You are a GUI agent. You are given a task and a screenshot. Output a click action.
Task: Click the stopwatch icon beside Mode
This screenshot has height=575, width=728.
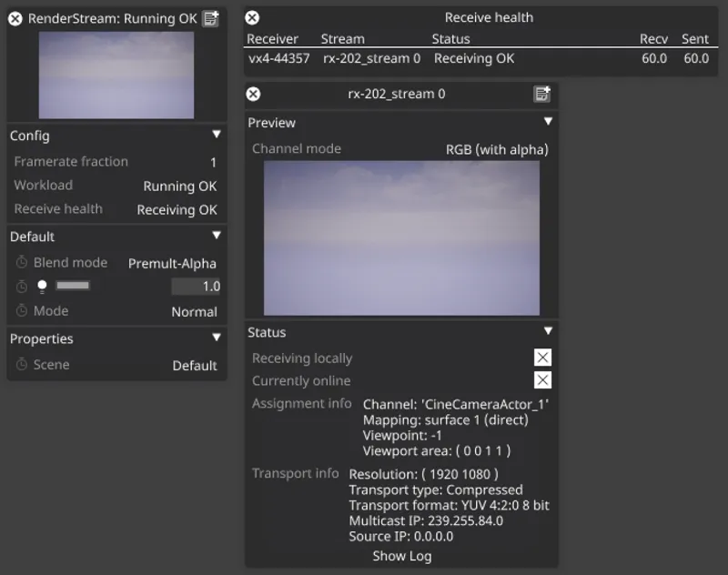(22, 311)
